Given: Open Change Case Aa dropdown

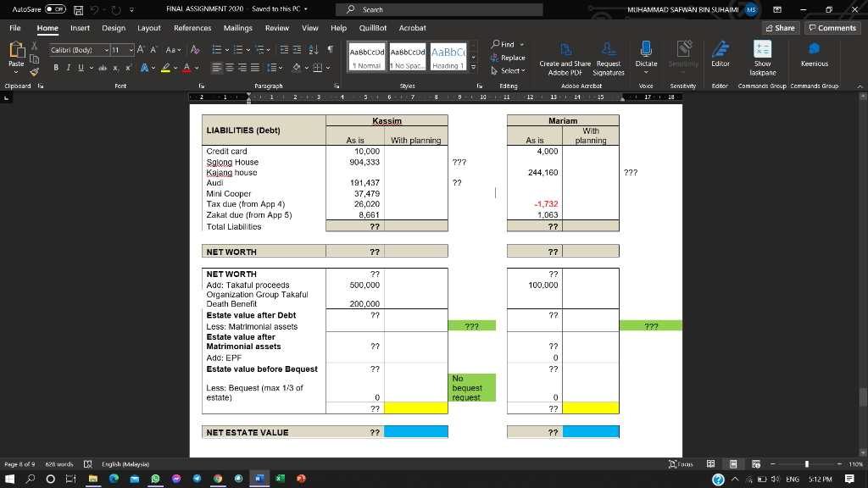Looking at the screenshot, I should [173, 50].
